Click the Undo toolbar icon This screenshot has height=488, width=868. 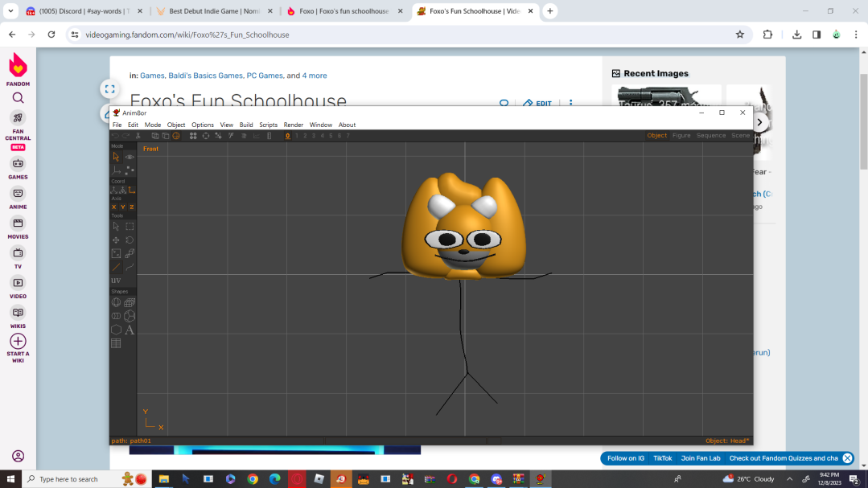[x=115, y=136]
